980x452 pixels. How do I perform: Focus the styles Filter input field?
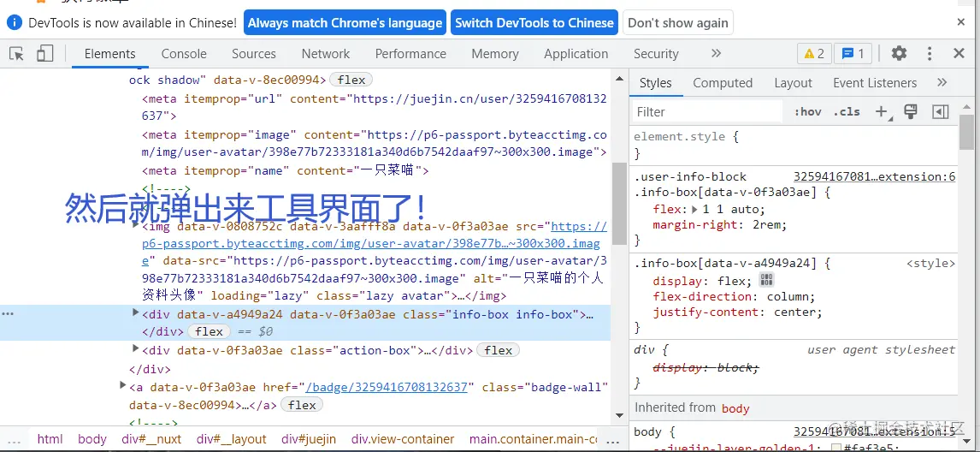707,112
